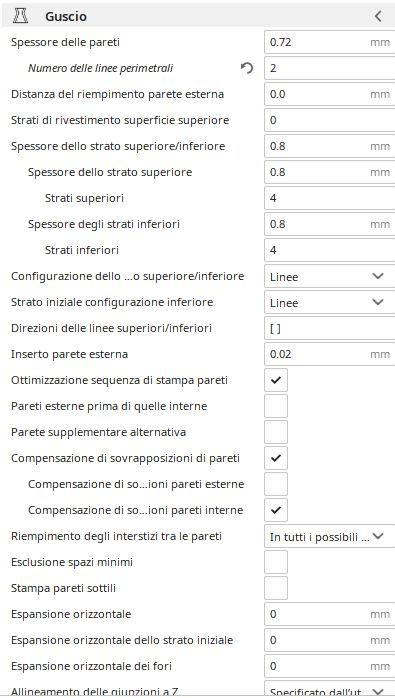
Task: Open Strato iniziale configurazione inferiore dropdown
Action: (x=330, y=302)
